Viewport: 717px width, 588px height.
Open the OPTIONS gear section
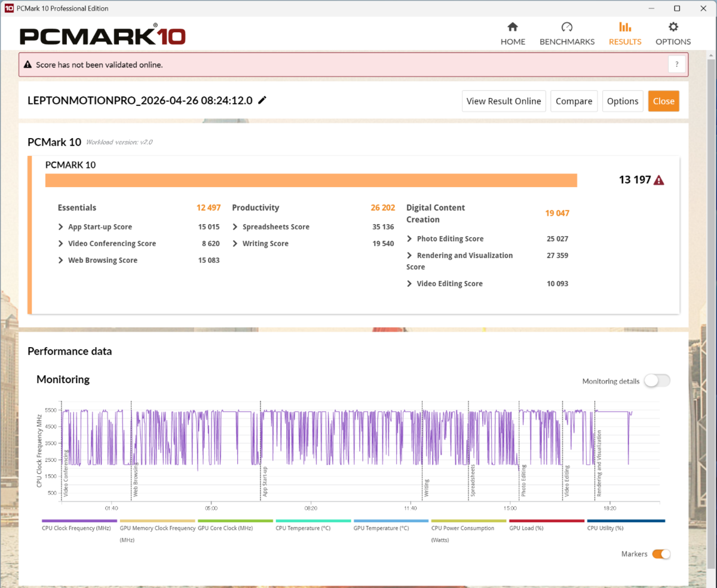click(673, 34)
